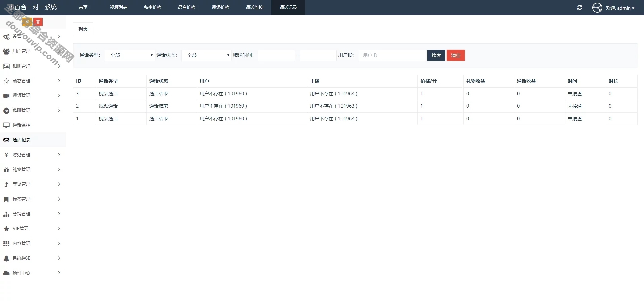Click the 礼物管理 gift icon
The image size is (644, 301).
(x=6, y=170)
